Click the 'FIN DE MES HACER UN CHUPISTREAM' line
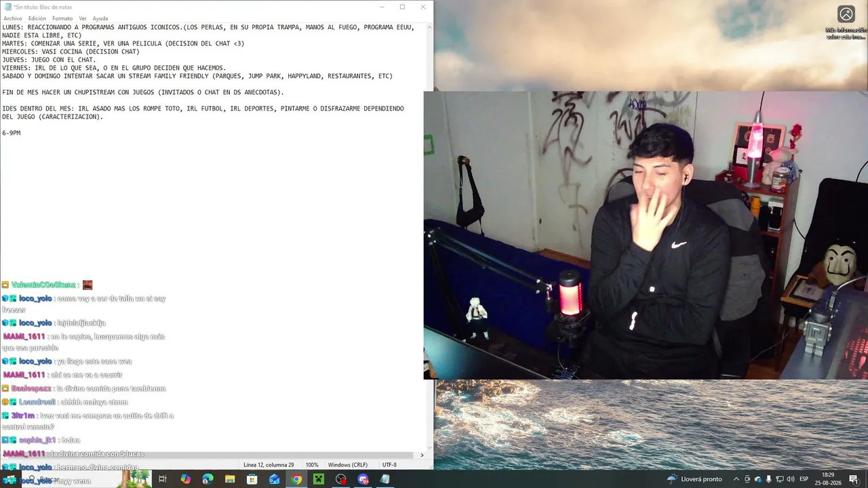Screen dimensions: 868x488 143,92
